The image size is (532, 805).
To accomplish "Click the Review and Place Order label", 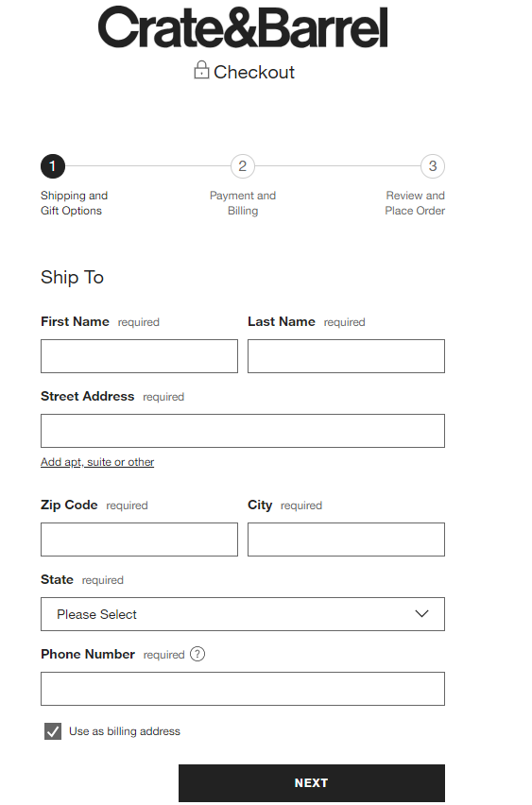I will pyautogui.click(x=415, y=203).
